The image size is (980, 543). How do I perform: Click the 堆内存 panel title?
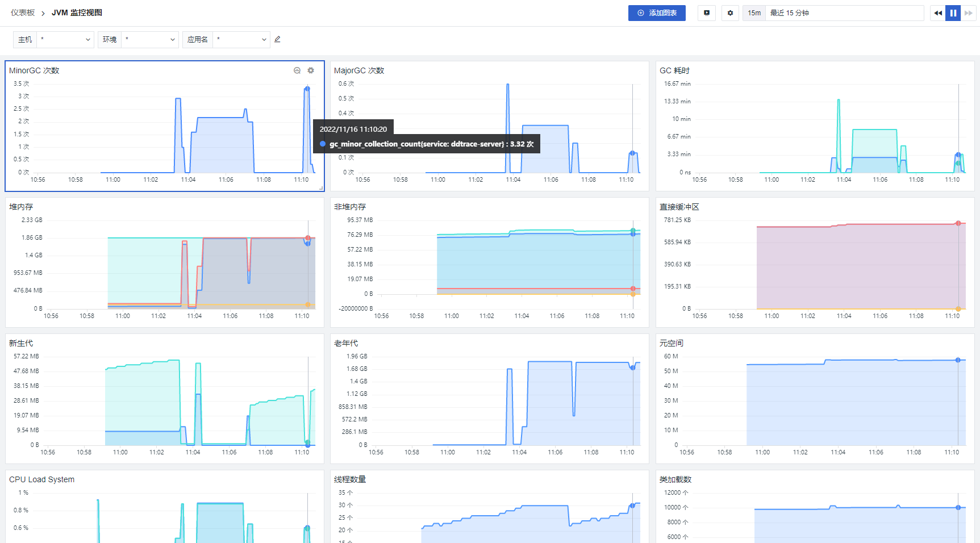pyautogui.click(x=21, y=207)
